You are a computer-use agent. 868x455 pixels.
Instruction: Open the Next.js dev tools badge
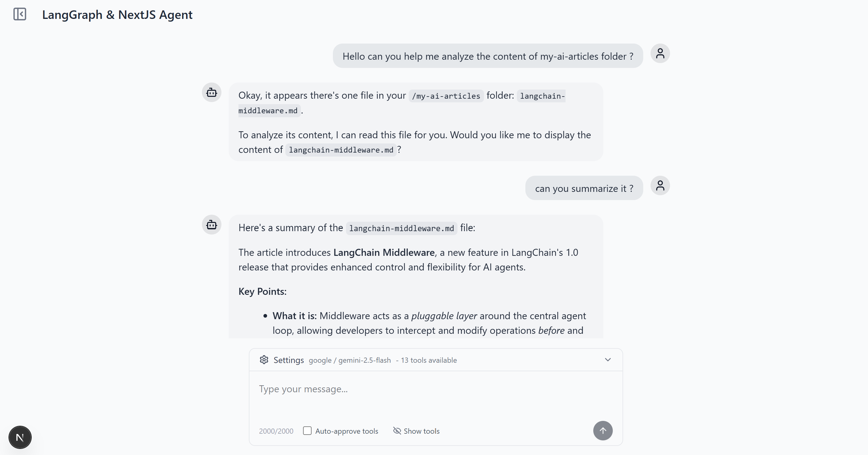20,437
